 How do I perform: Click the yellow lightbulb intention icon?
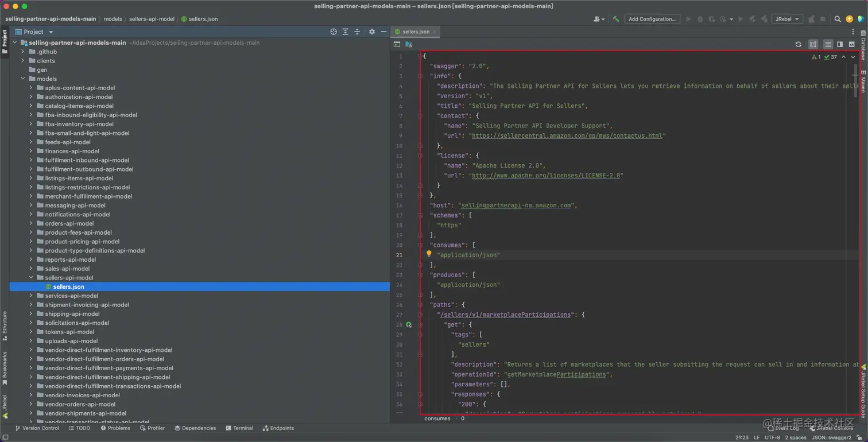(x=429, y=254)
